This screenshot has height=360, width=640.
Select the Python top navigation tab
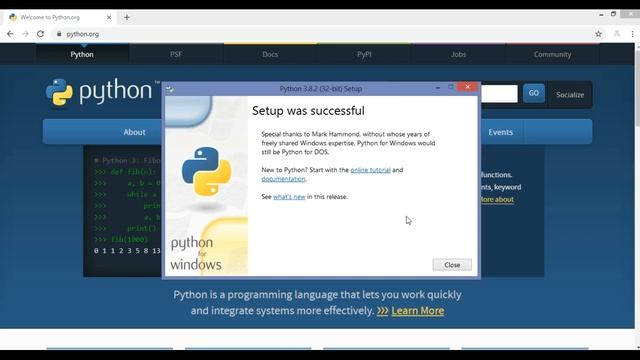(82, 54)
